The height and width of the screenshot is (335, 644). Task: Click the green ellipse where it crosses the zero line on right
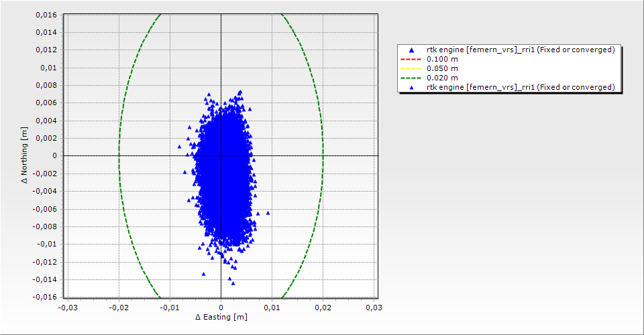(323, 155)
